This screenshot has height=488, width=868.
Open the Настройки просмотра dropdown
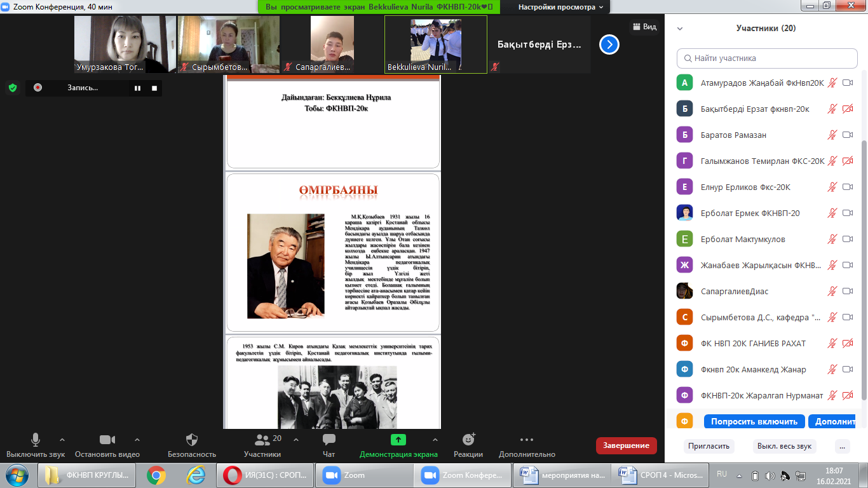click(x=560, y=7)
